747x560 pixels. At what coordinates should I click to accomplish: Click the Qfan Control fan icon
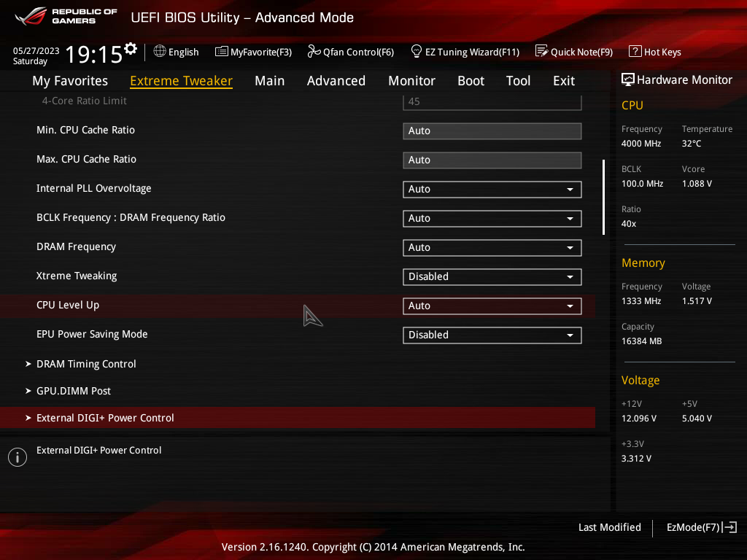(314, 51)
